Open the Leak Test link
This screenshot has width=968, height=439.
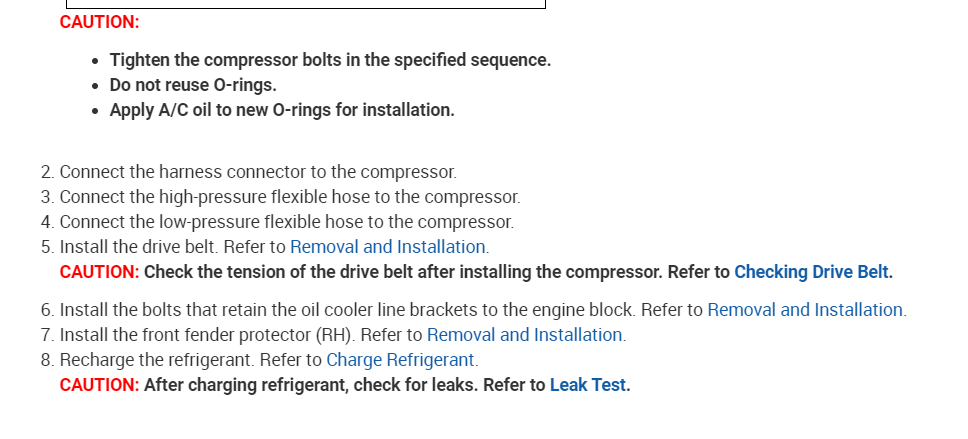point(588,385)
